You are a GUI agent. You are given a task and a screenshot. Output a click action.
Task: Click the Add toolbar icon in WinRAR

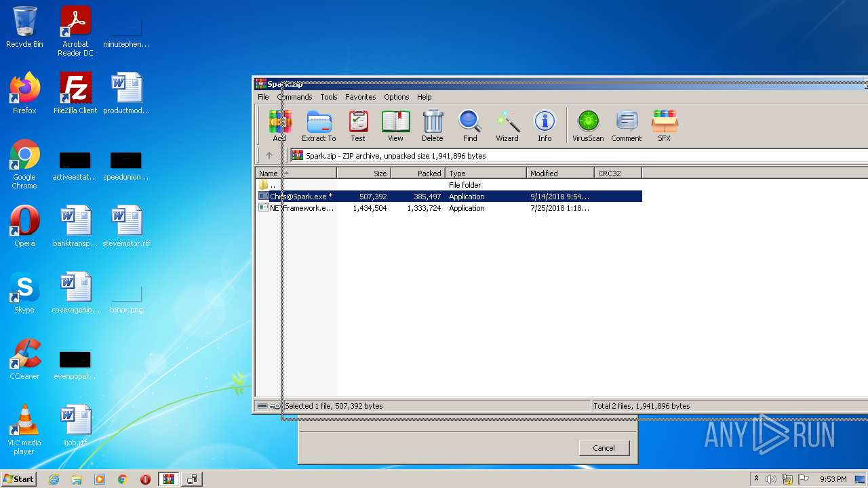pyautogui.click(x=279, y=126)
